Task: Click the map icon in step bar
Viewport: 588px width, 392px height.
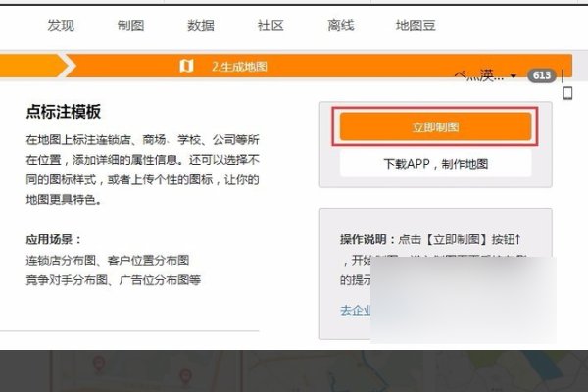Action: point(186,66)
